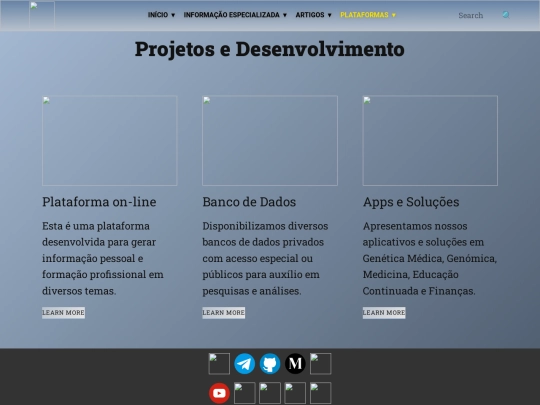
Task: Click the Plataforma on-line heading
Action: pos(99,202)
